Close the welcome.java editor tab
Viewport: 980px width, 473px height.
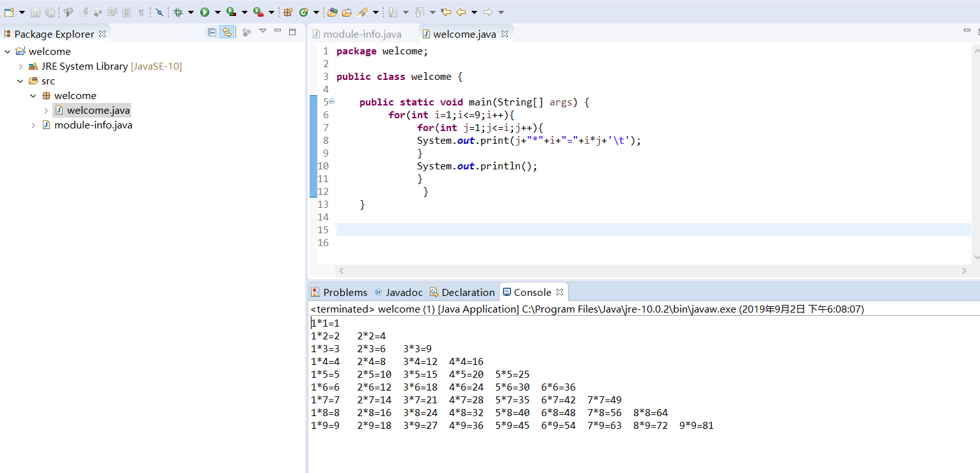click(x=505, y=34)
